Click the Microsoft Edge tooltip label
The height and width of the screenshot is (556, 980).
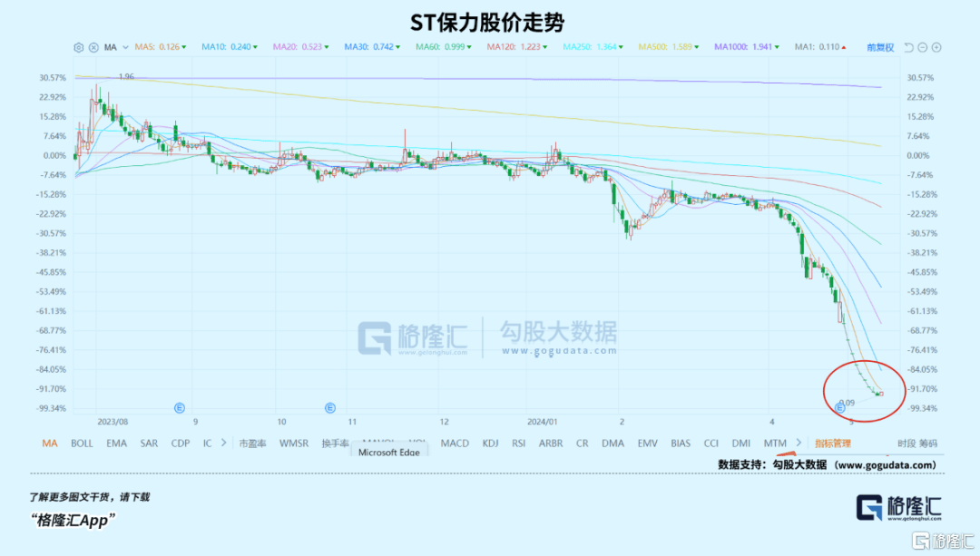390,451
